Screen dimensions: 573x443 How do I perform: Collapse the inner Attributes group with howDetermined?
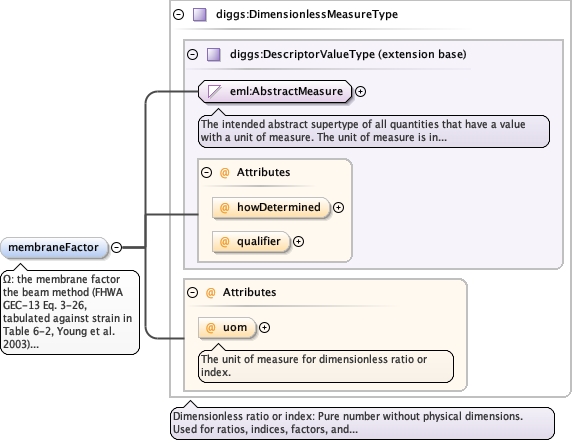[206, 172]
